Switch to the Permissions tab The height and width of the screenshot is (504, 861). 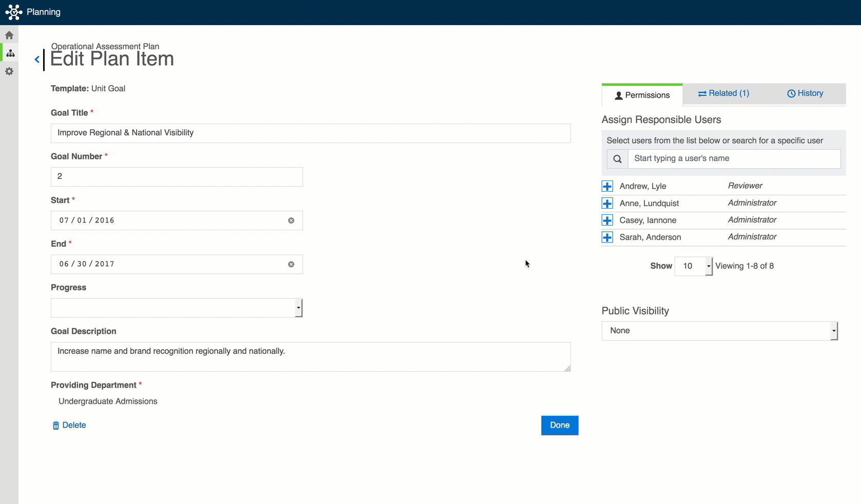pyautogui.click(x=642, y=95)
